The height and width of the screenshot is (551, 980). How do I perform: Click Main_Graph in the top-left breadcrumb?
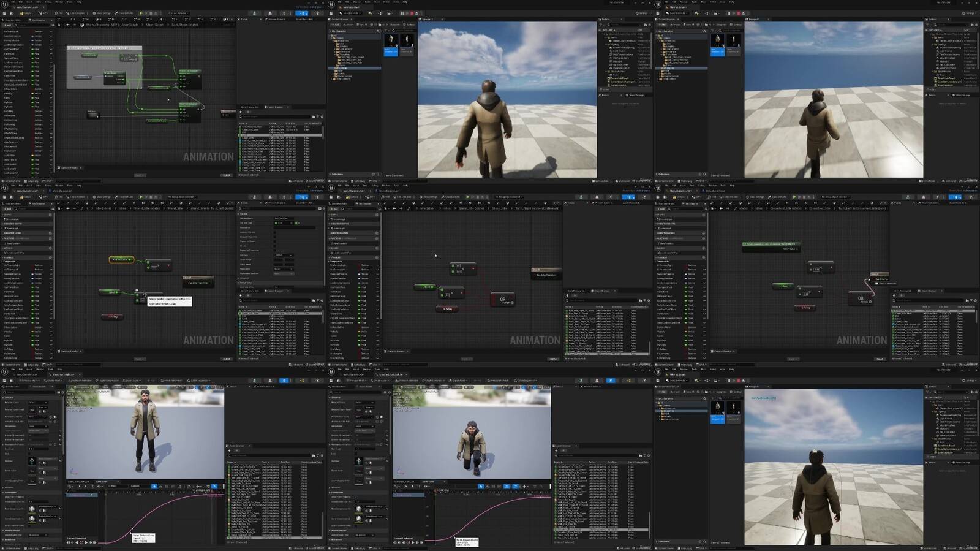tap(154, 25)
